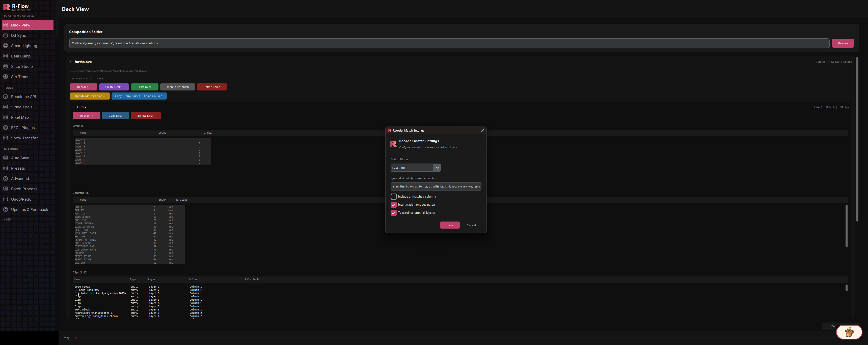868x345 pixels.
Task: Click the Beat Bump sidebar icon
Action: tap(5, 56)
